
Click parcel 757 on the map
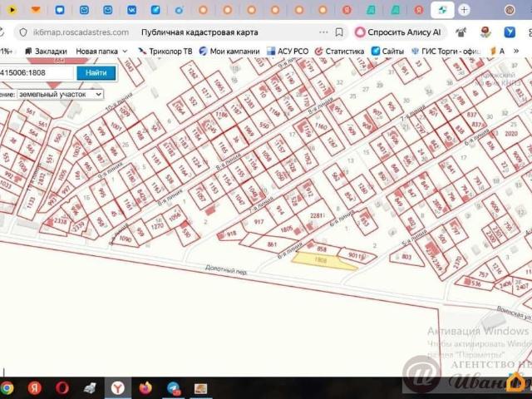coord(483,274)
